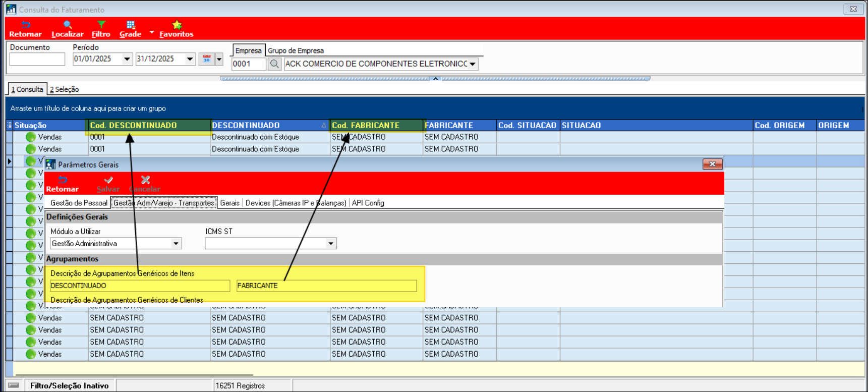Open the Módulo a Utilizar dropdown

point(176,244)
